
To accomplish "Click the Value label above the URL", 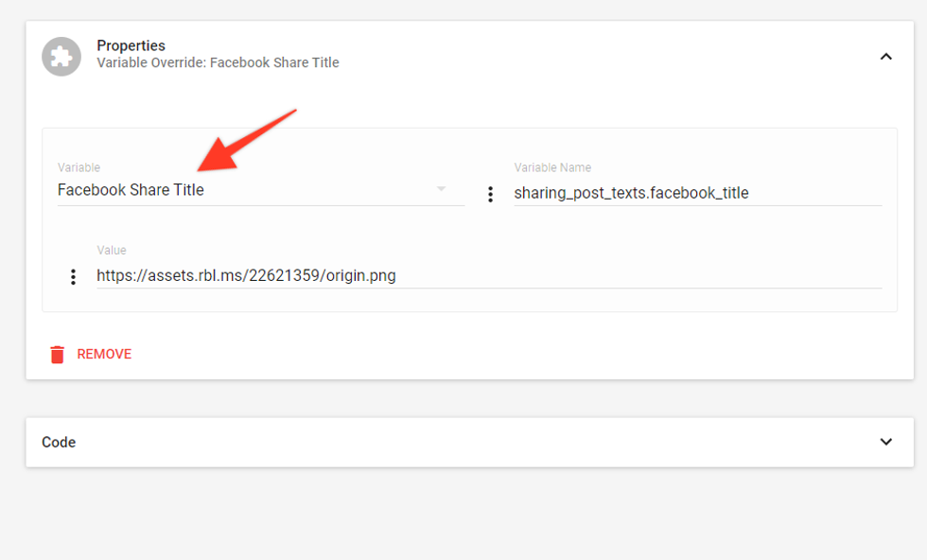I will point(112,251).
